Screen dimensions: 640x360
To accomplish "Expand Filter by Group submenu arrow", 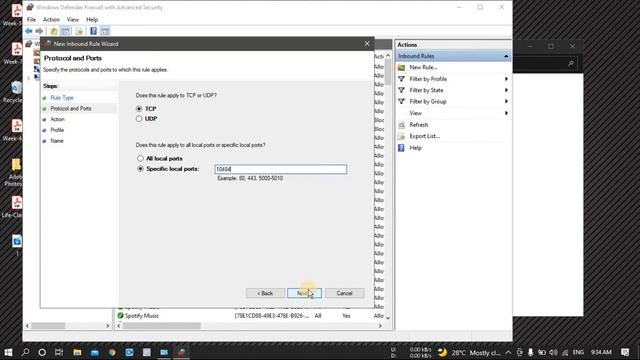I will click(x=506, y=102).
